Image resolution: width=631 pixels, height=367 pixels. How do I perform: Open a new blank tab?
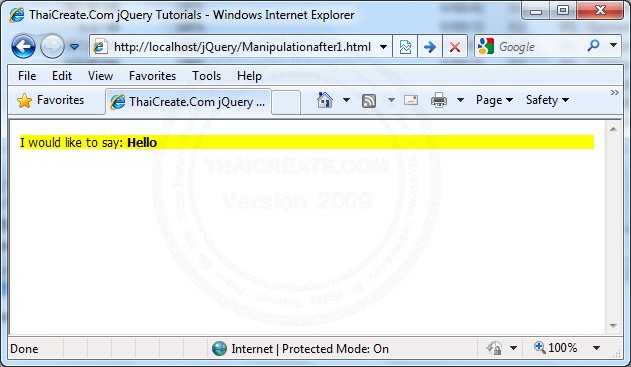tap(286, 102)
